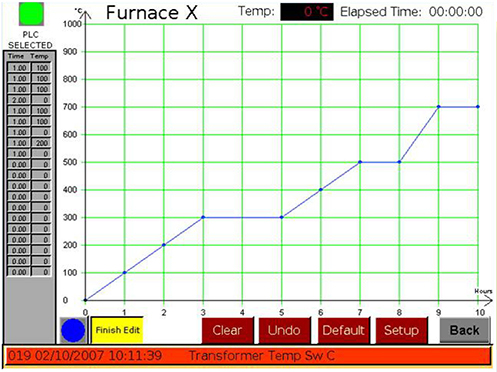This screenshot has height=372, width=497.
Task: Click the 1000 label on the temperature axis
Action: [x=72, y=24]
